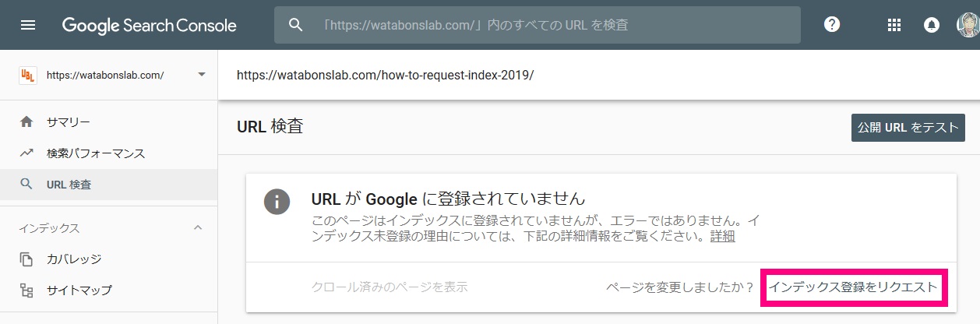Image resolution: width=980 pixels, height=324 pixels.
Task: Click the home icon beside サマリー
Action: coord(26,122)
